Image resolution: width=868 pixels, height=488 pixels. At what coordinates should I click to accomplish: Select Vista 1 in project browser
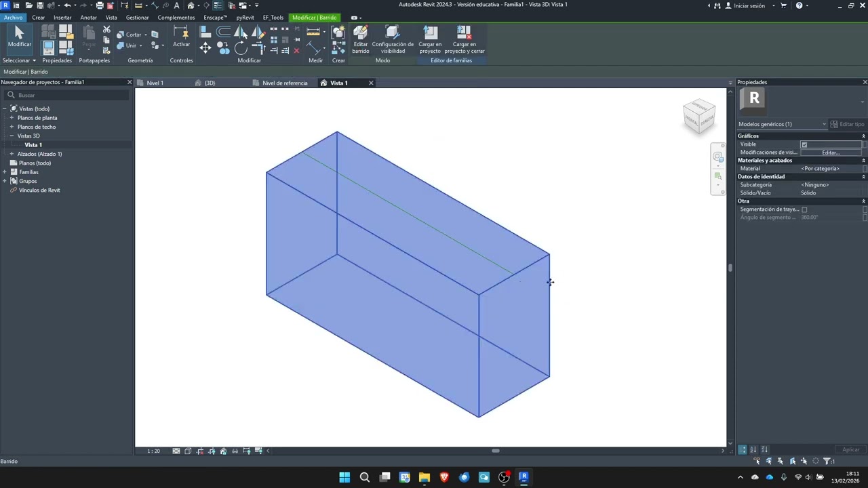(x=33, y=145)
